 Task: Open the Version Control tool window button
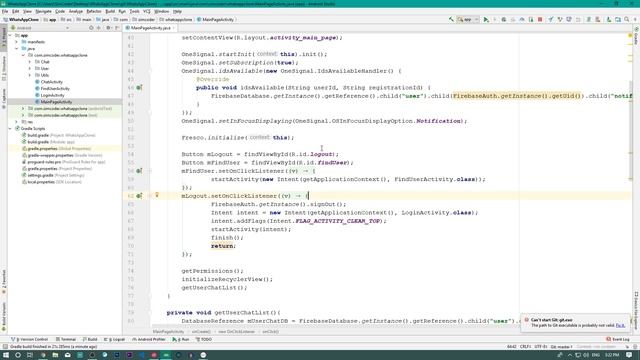(29, 339)
